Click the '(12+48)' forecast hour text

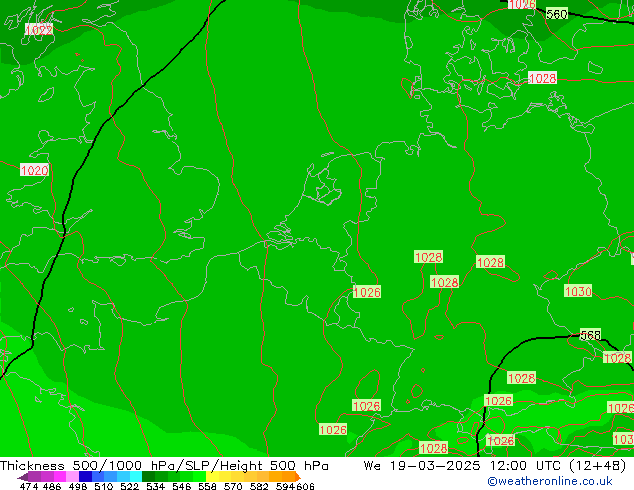coord(598,466)
